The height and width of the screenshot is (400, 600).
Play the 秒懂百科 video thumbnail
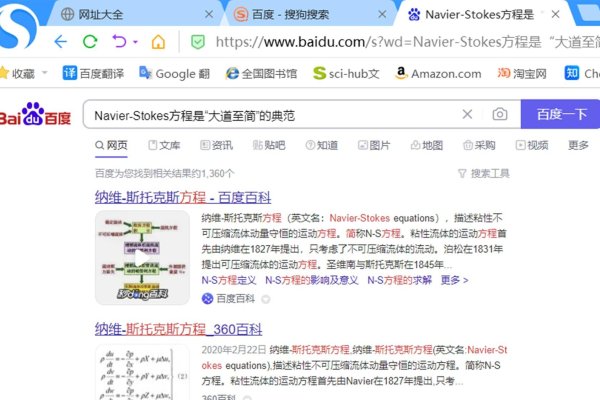(x=142, y=258)
